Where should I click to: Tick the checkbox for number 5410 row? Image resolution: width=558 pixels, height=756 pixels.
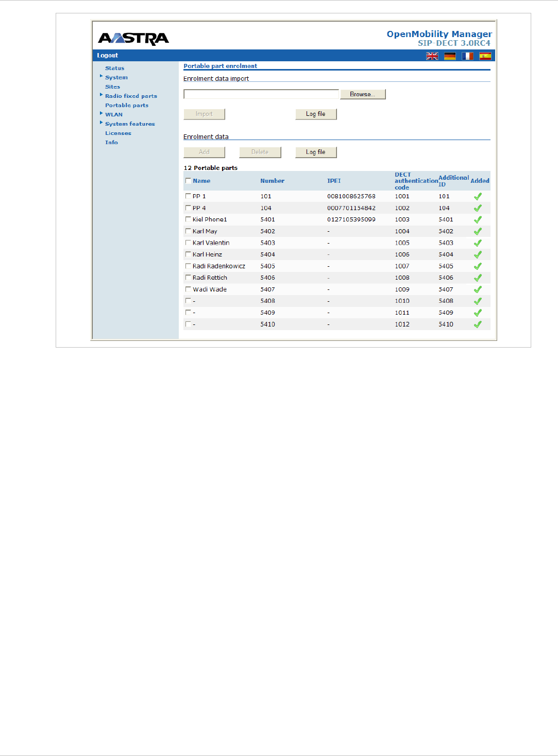pos(188,324)
